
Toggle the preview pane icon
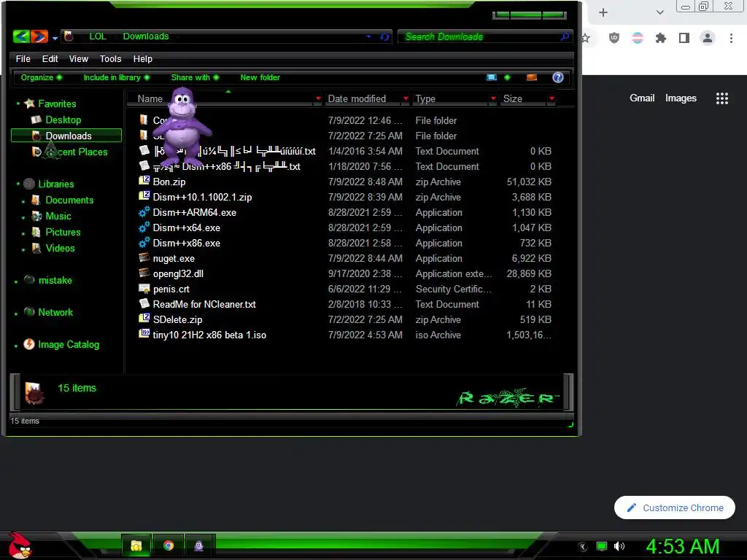[532, 77]
